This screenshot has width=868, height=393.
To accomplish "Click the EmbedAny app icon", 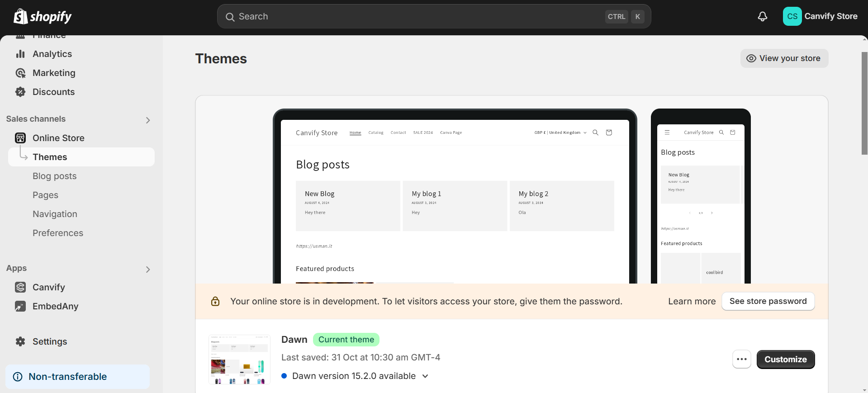I will point(20,306).
